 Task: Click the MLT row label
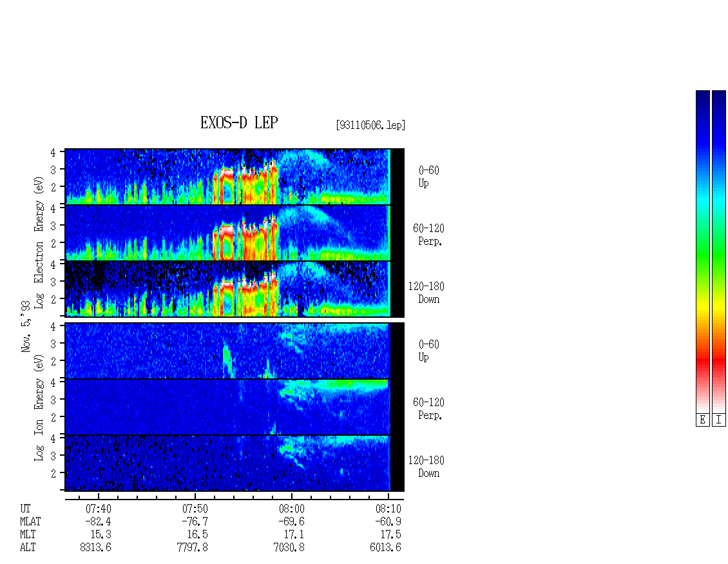click(x=28, y=535)
